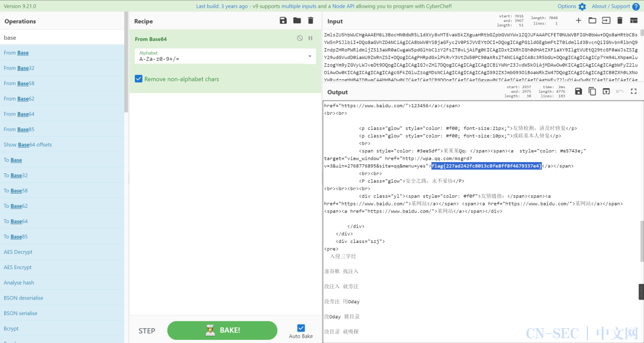Clear the recipe with trash icon
This screenshot has width=644, height=343.
click(311, 21)
